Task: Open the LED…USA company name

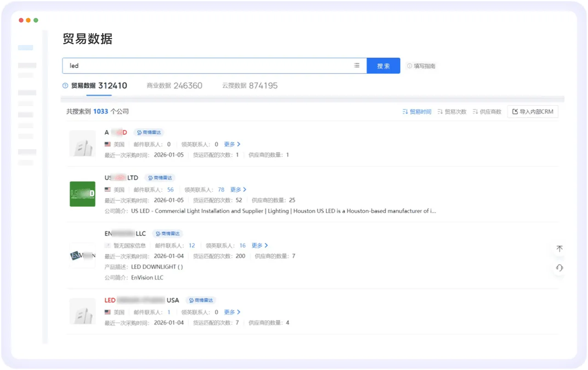Action: pyautogui.click(x=141, y=301)
